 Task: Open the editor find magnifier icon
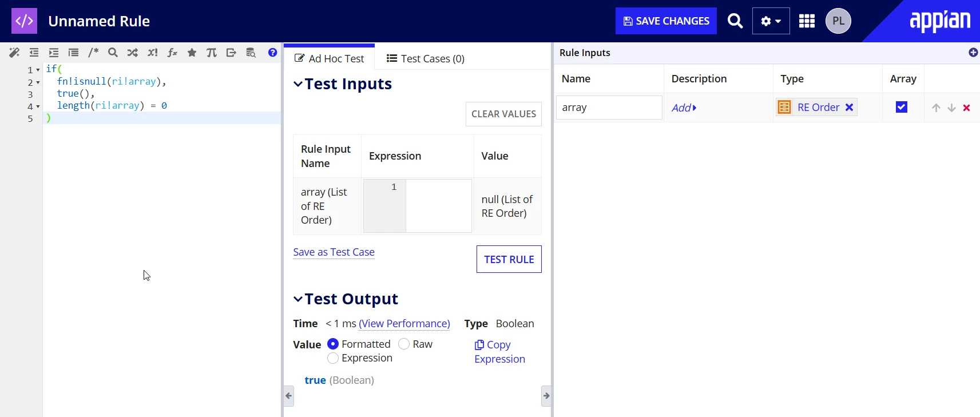(113, 53)
